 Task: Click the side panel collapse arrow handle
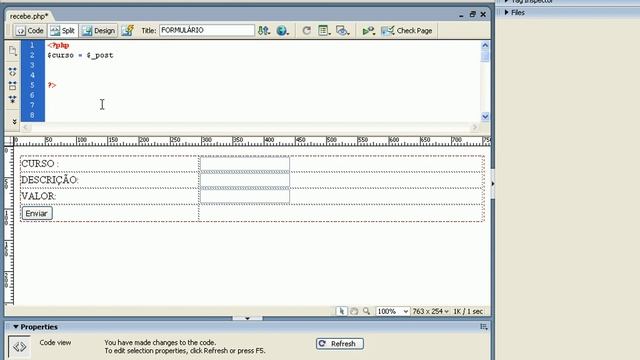(493, 184)
